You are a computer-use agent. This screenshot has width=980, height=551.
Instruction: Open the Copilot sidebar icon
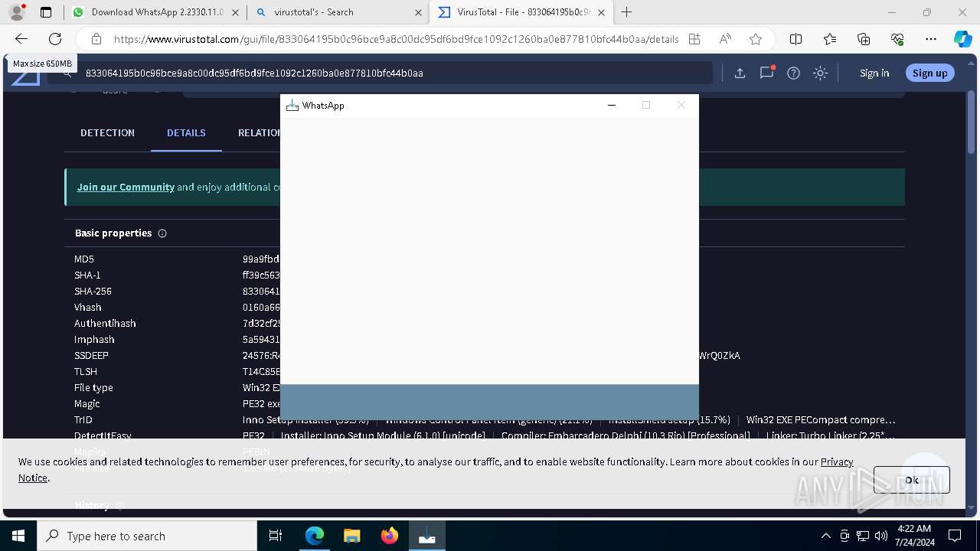(962, 39)
